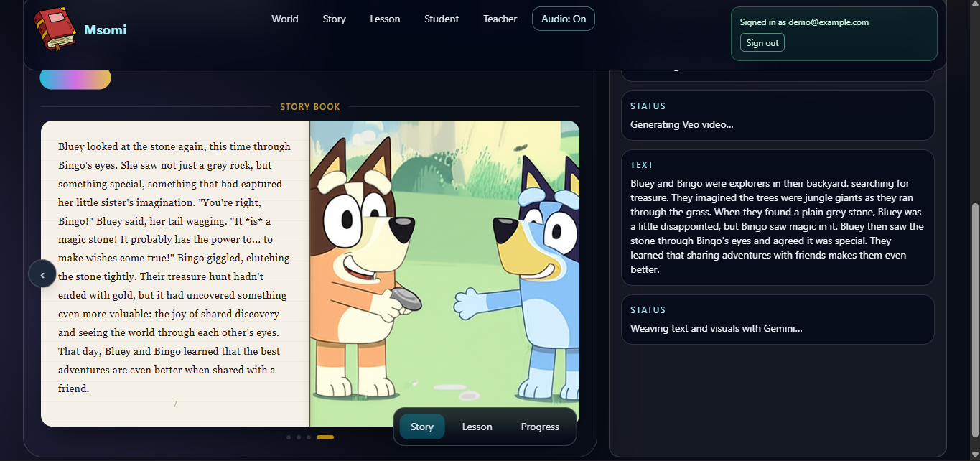980x461 pixels.
Task: Open the Student nav item
Action: tap(442, 19)
